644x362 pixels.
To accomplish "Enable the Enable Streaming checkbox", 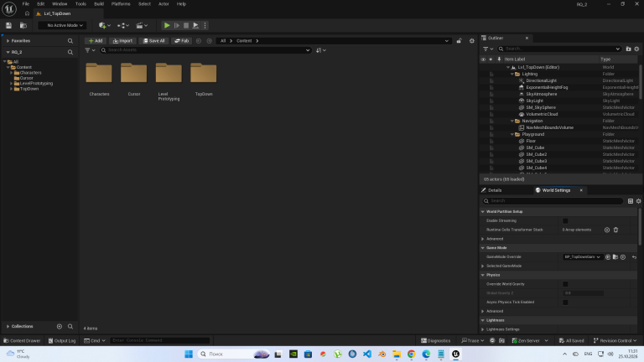I will [x=565, y=221].
